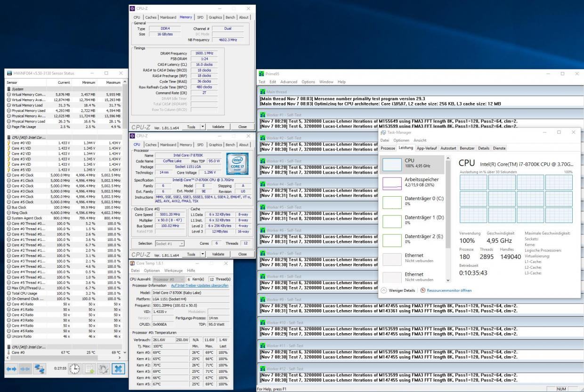This screenshot has width=584, height=392.
Task: Click the Prime95 title bar icon
Action: click(x=261, y=73)
